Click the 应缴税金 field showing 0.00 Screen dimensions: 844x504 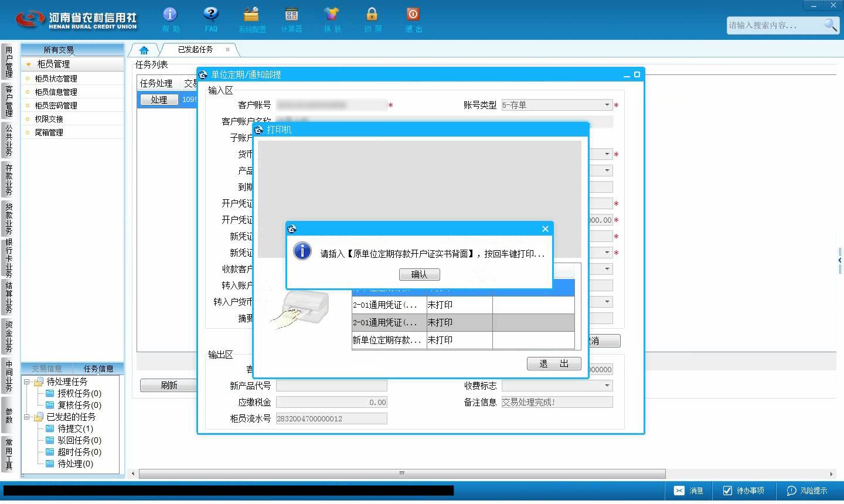331,402
